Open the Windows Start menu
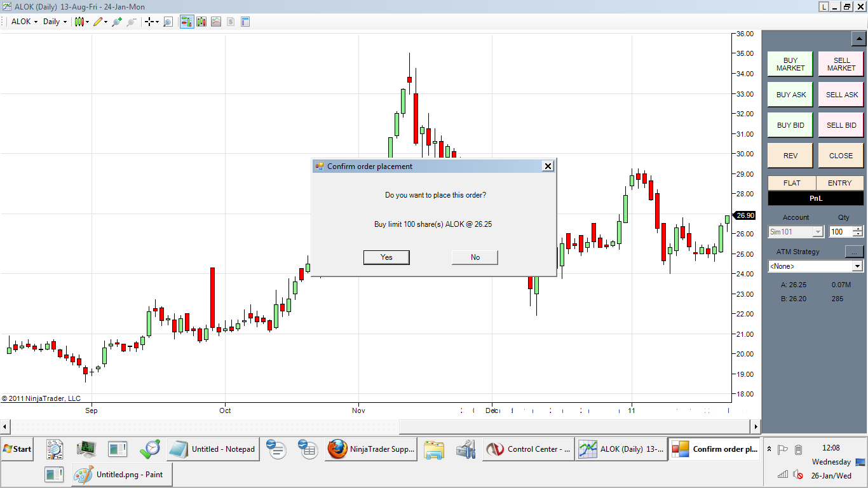 17,449
